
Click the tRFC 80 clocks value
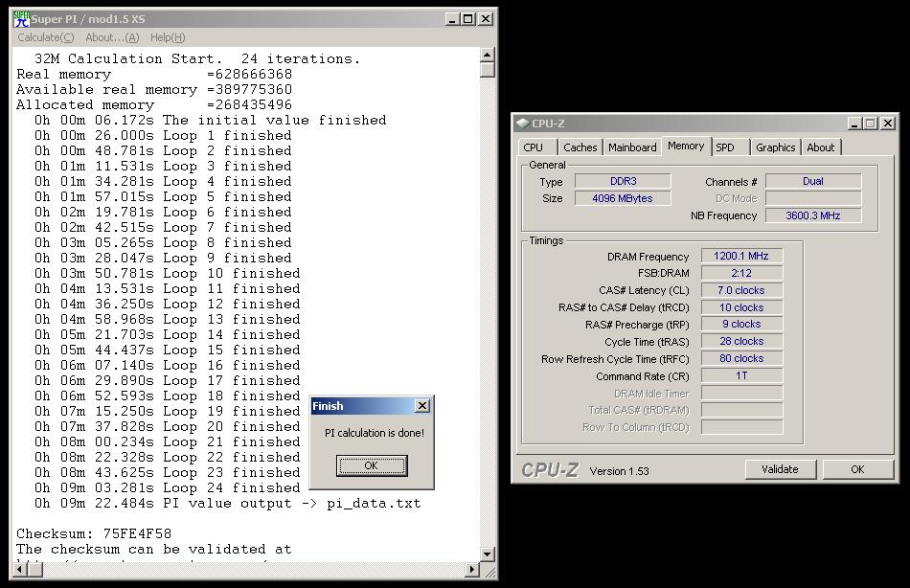(741, 358)
